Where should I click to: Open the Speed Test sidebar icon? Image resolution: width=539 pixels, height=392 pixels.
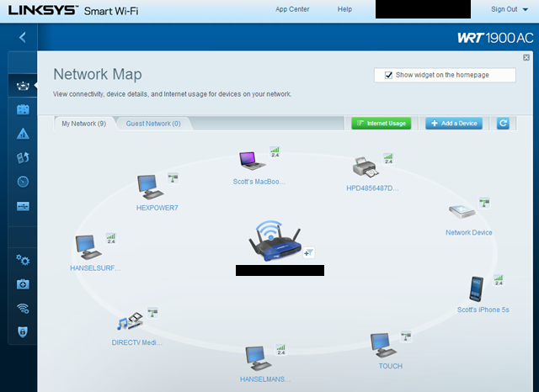[x=23, y=182]
